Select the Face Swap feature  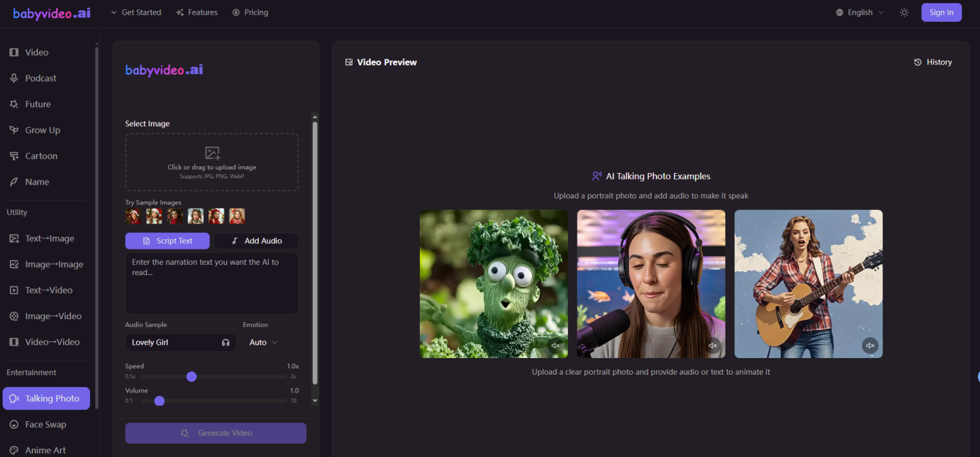pos(45,424)
